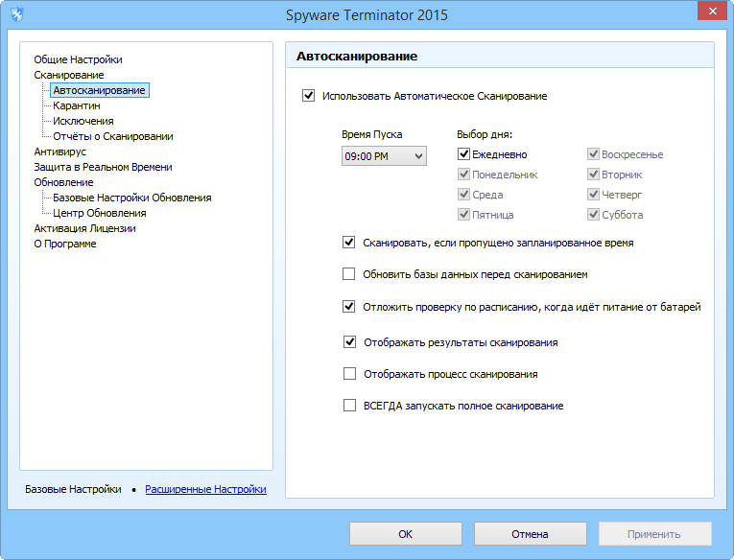Open Отчёты о Сканировании page
The height and width of the screenshot is (560, 734).
tap(113, 136)
